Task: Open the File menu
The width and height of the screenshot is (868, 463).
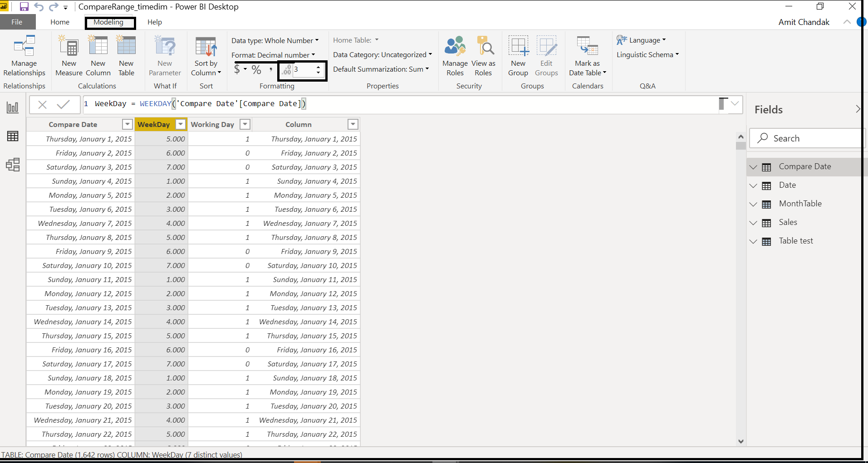Action: (x=17, y=22)
